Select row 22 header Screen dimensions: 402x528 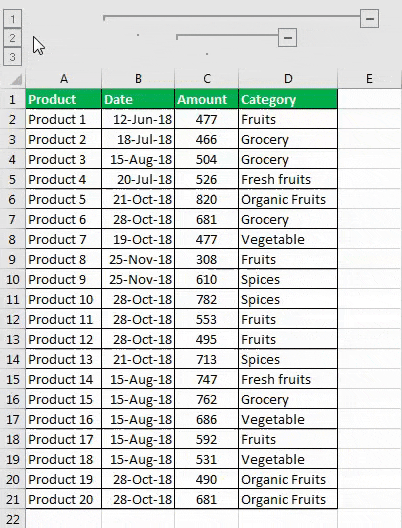pos(12,519)
